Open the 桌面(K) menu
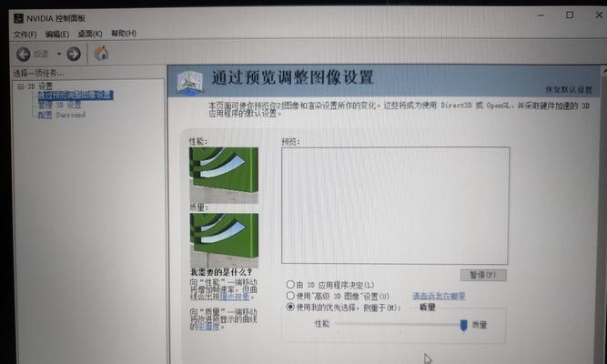The image size is (607, 364). pyautogui.click(x=90, y=34)
